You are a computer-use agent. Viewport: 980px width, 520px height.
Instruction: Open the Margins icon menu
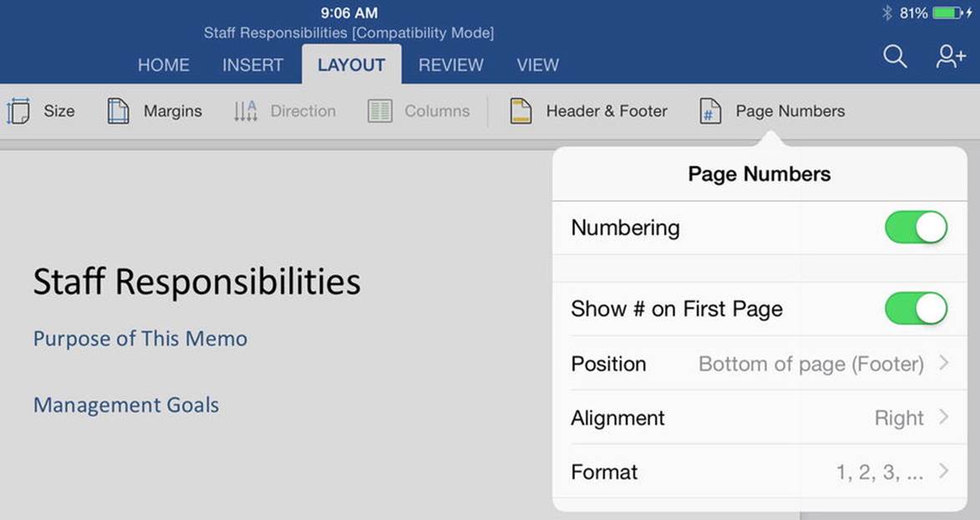click(118, 111)
